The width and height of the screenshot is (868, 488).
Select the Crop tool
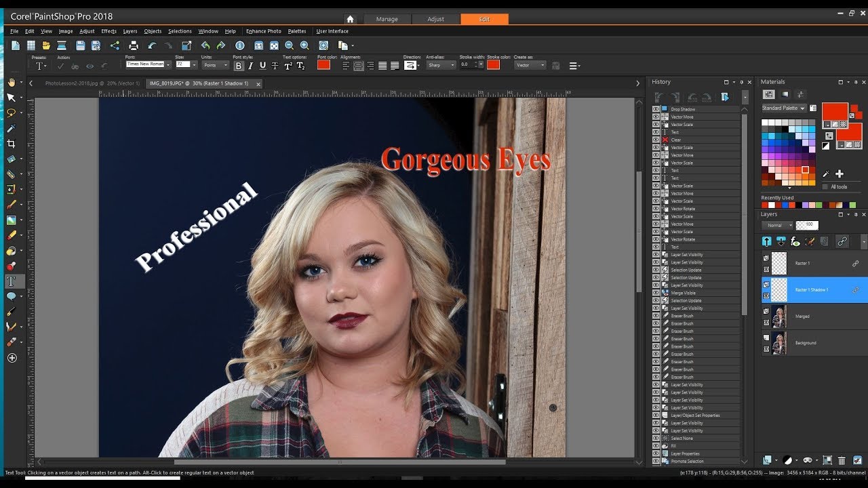(x=11, y=144)
